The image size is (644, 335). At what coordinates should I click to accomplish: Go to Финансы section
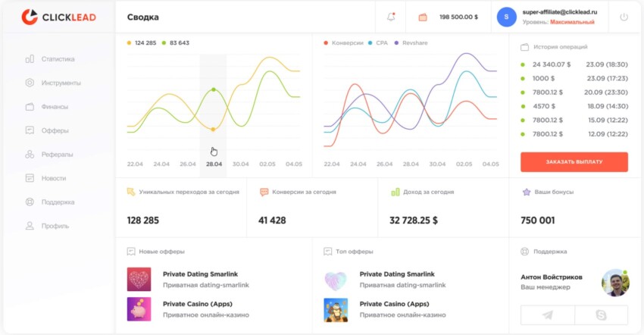[x=55, y=107]
